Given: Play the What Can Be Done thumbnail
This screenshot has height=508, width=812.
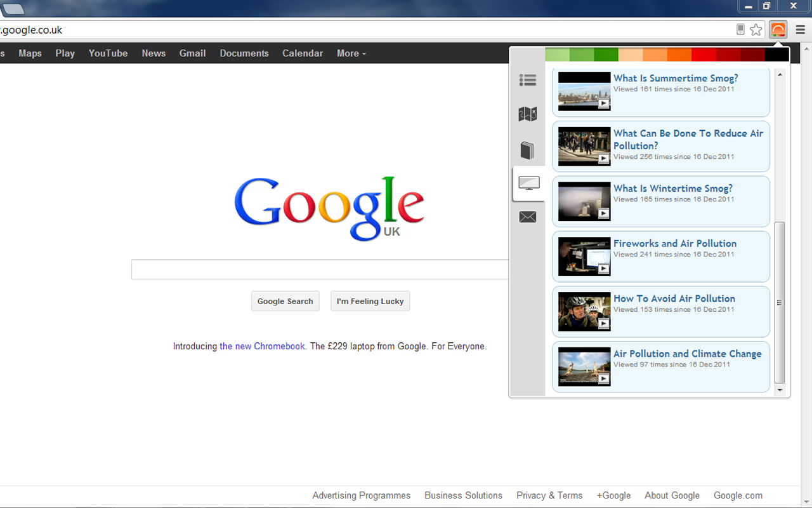Looking at the screenshot, I should [584, 146].
